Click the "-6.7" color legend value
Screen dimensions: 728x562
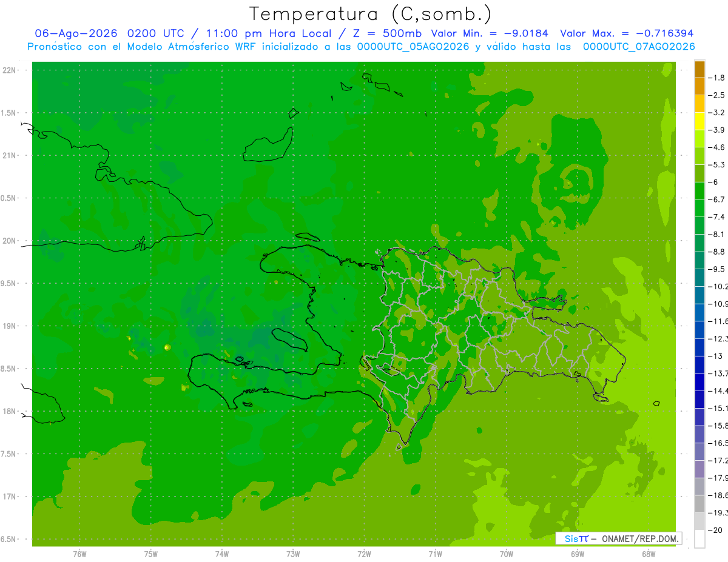pos(717,199)
